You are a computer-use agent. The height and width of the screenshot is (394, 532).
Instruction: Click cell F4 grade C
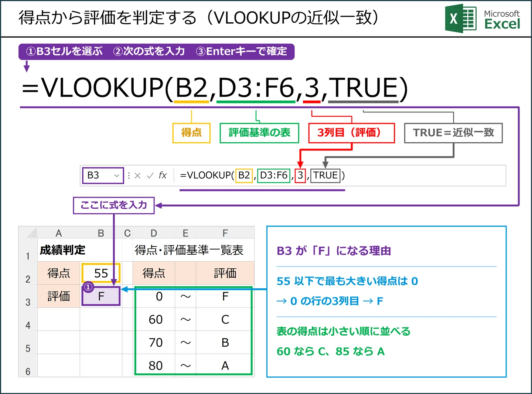225,319
